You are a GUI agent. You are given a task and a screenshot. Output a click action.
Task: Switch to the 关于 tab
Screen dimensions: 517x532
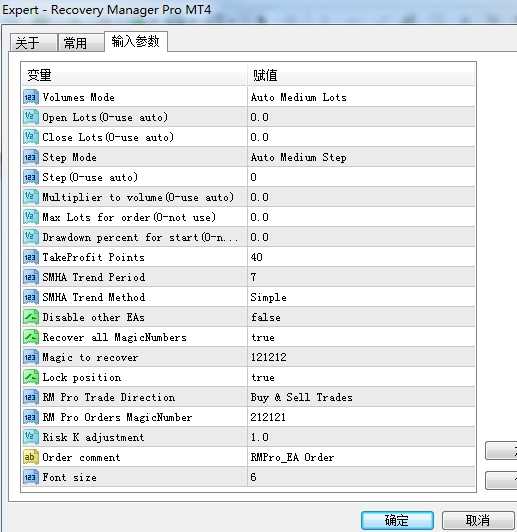click(33, 43)
